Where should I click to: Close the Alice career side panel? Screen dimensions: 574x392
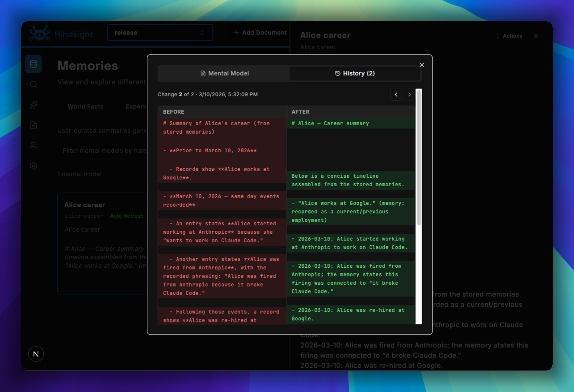536,36
